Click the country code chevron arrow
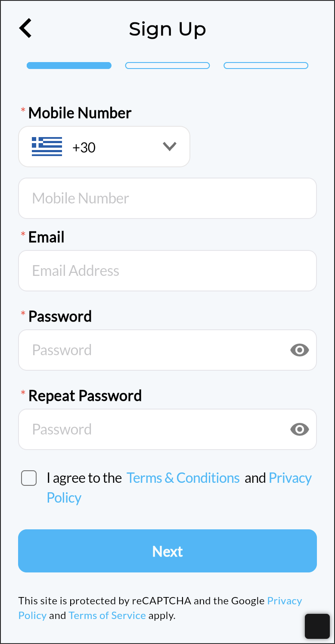This screenshot has height=644, width=335. pyautogui.click(x=170, y=147)
